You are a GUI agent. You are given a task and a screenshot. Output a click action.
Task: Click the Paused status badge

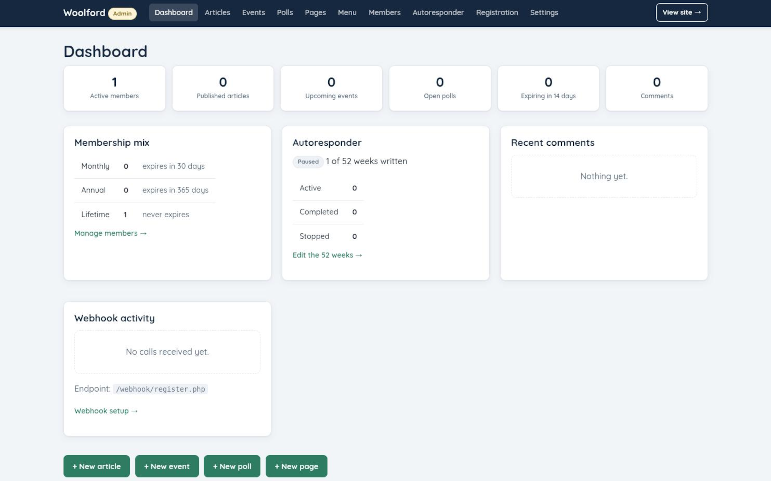click(308, 161)
